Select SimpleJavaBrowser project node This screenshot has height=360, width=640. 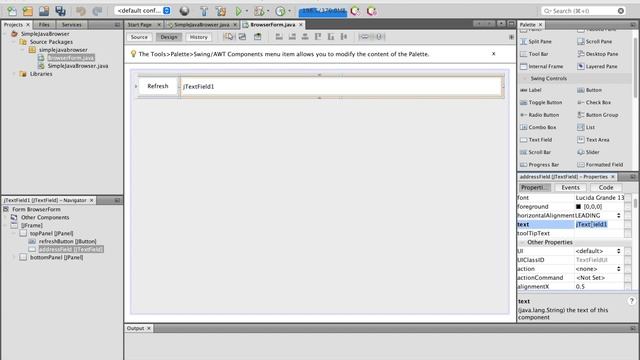(x=45, y=34)
